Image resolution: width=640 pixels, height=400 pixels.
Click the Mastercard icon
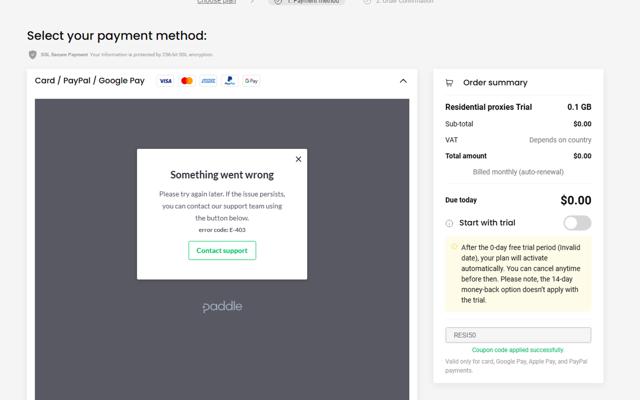click(187, 81)
